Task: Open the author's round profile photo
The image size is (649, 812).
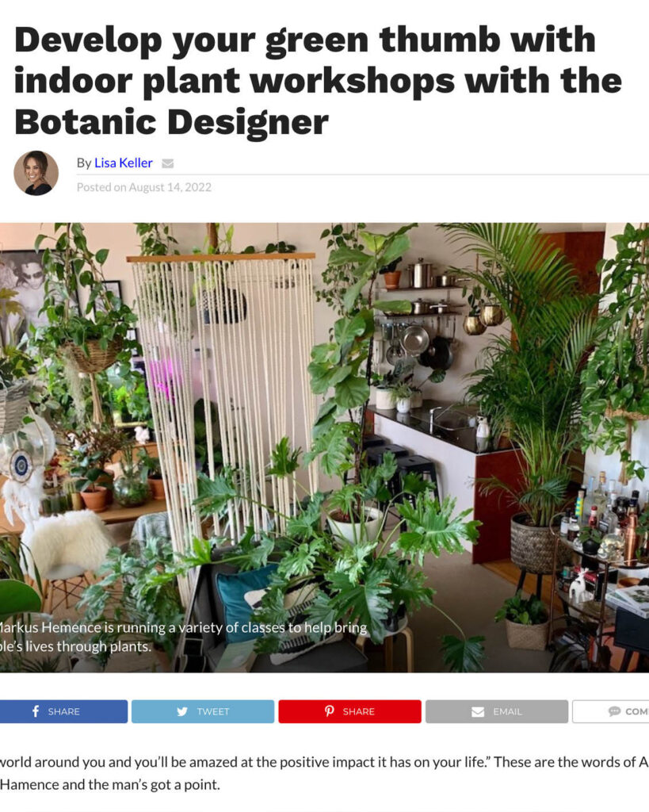Action: 36,173
